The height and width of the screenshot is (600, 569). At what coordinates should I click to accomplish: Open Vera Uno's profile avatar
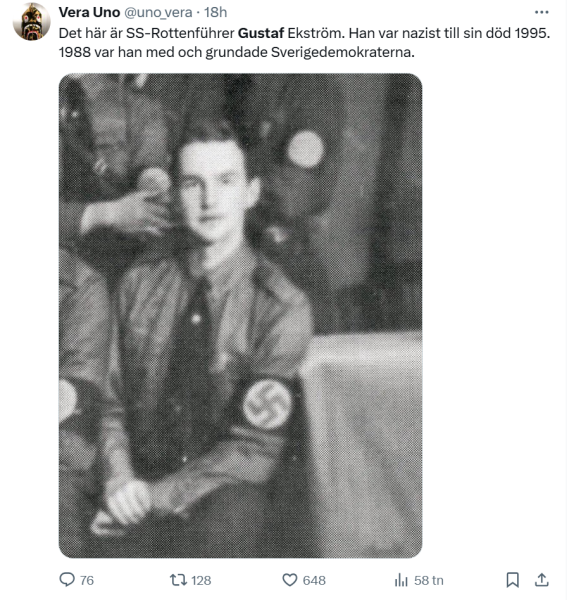[32, 21]
